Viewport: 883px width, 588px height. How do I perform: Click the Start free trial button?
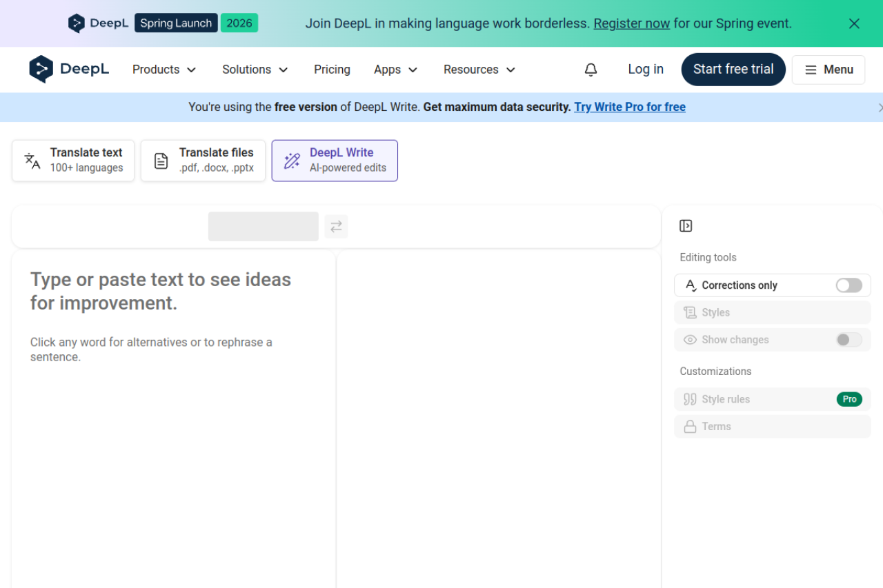tap(733, 70)
